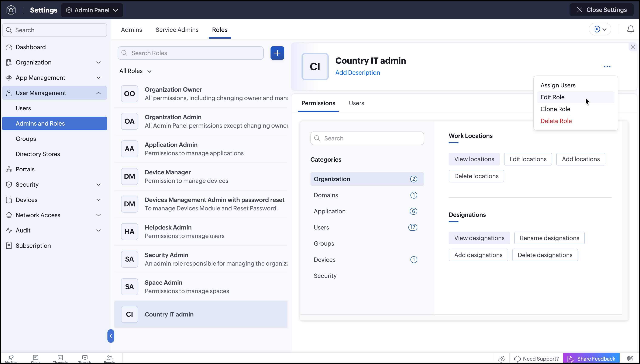Expand the Security sidebar section
This screenshot has width=640, height=364.
click(55, 185)
